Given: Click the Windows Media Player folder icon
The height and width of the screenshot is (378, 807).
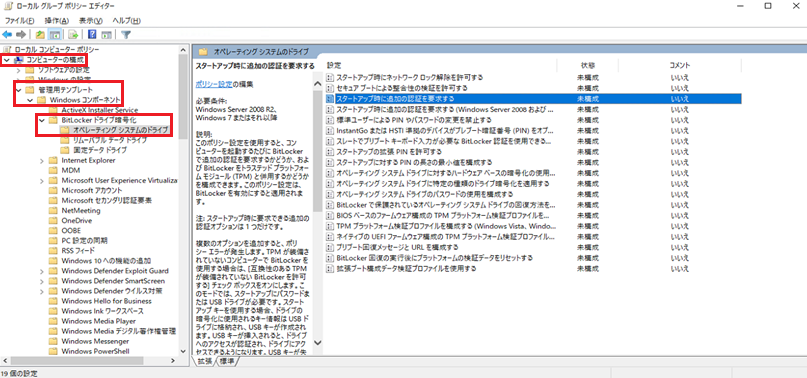Looking at the screenshot, I should point(52,321).
